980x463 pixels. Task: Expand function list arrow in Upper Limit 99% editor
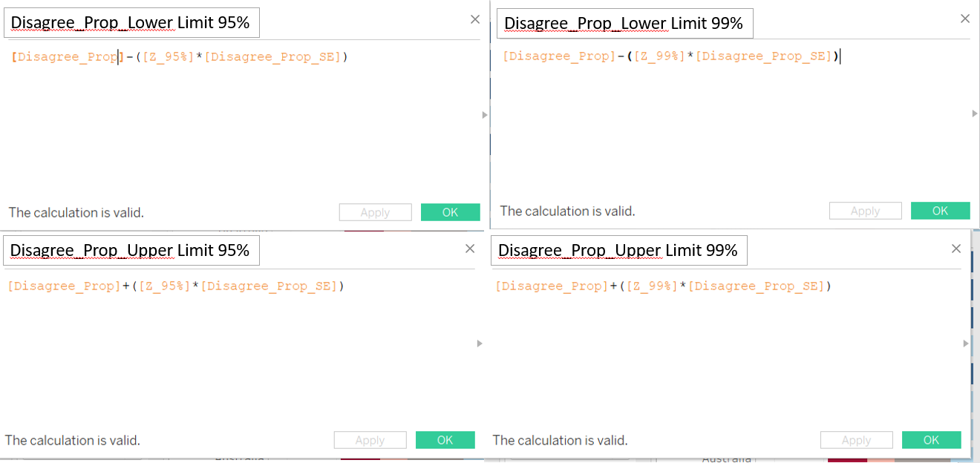pyautogui.click(x=966, y=344)
